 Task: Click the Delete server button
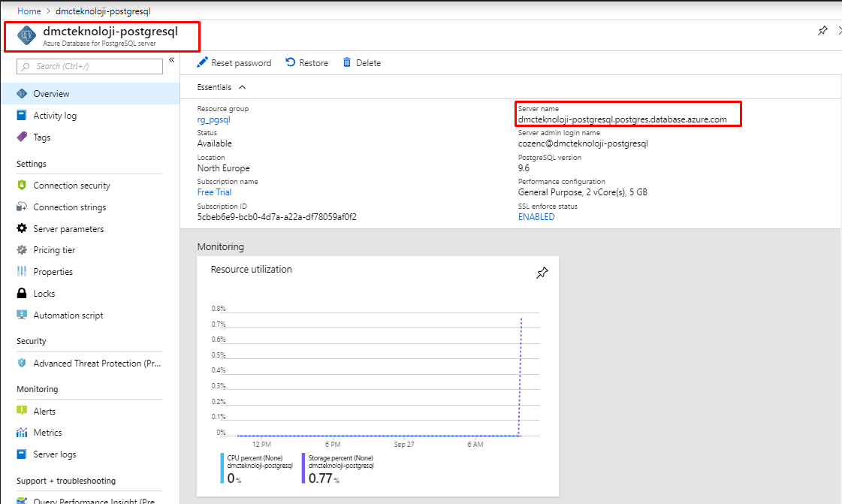coord(362,63)
